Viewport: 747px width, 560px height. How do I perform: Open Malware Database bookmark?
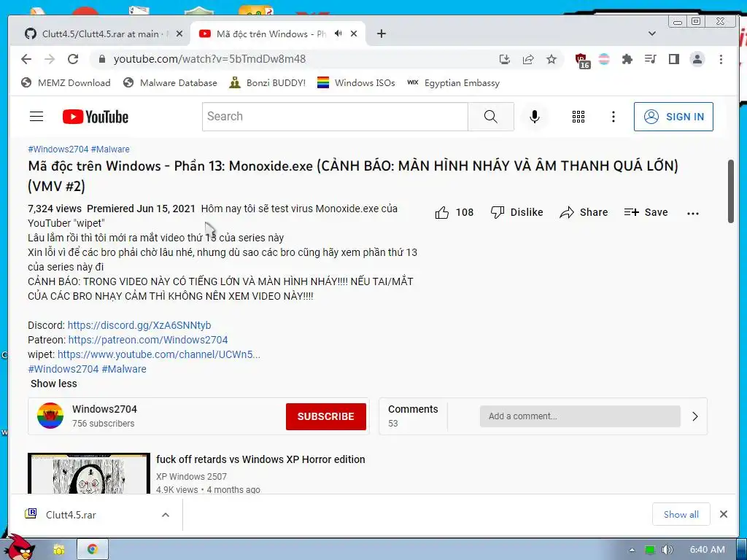coord(169,83)
